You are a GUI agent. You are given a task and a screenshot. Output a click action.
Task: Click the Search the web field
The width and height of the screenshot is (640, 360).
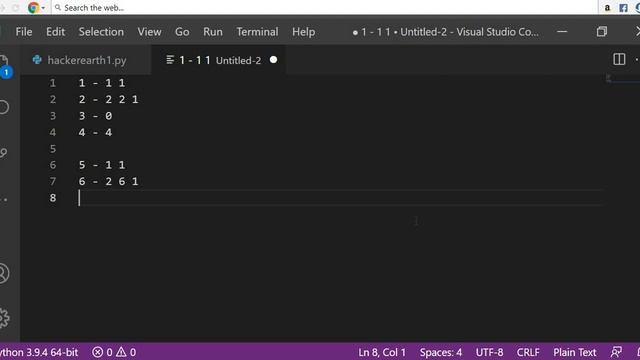pyautogui.click(x=324, y=7)
